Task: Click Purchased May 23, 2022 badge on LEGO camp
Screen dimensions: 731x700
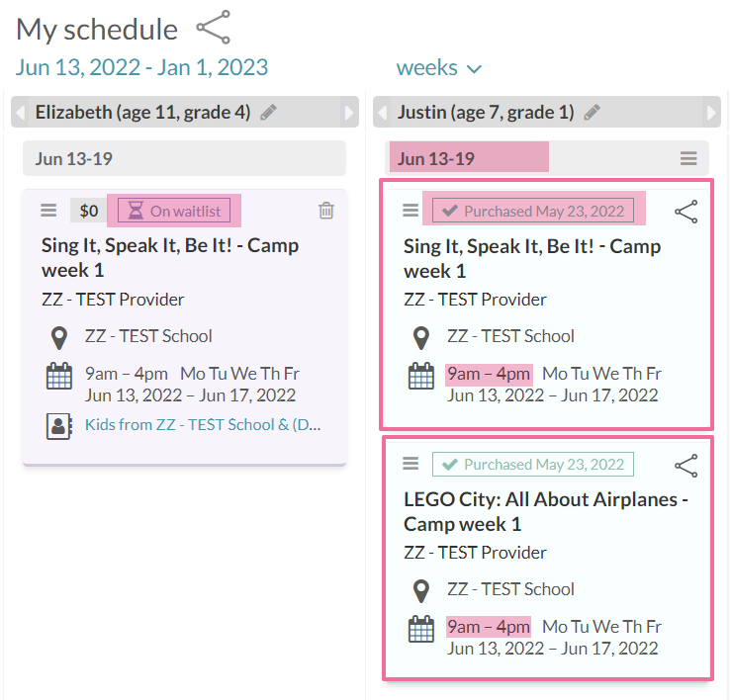Action: [x=533, y=464]
